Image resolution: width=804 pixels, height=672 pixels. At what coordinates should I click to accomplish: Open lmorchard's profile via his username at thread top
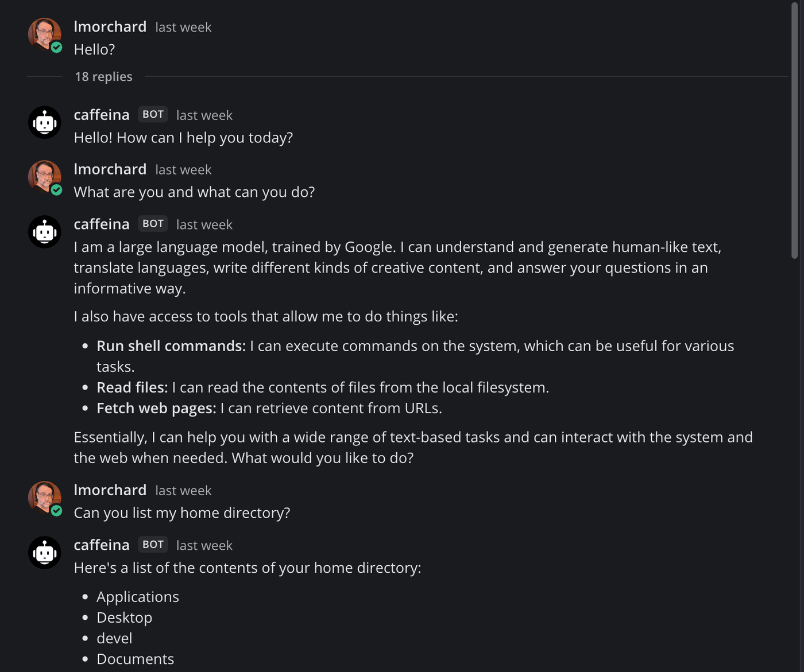(x=110, y=26)
